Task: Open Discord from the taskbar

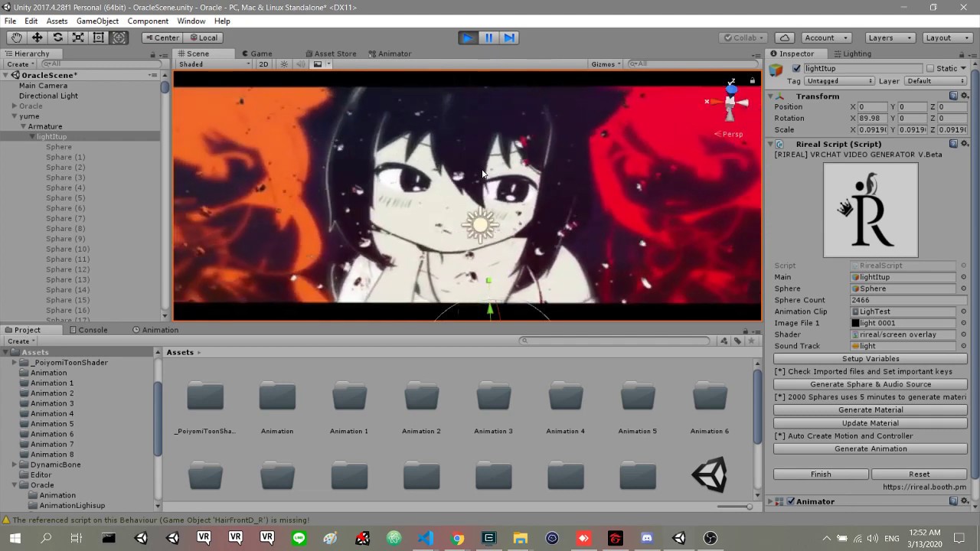Action: (x=647, y=538)
